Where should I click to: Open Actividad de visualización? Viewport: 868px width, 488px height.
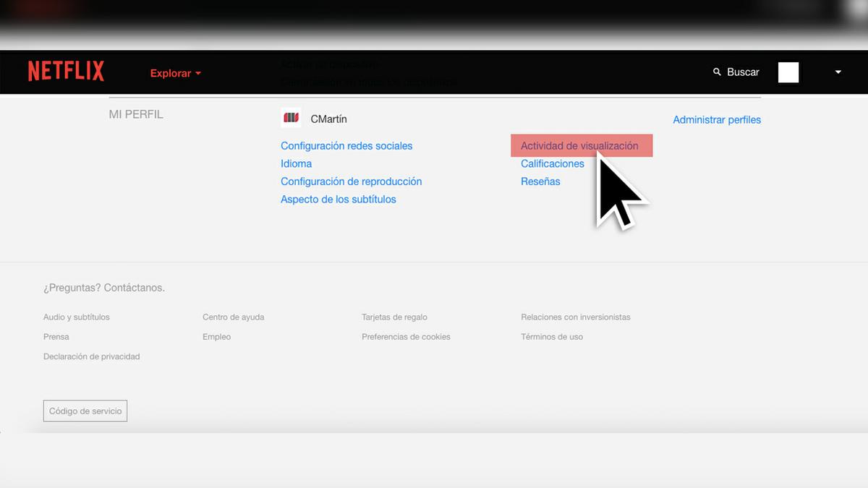pyautogui.click(x=579, y=146)
